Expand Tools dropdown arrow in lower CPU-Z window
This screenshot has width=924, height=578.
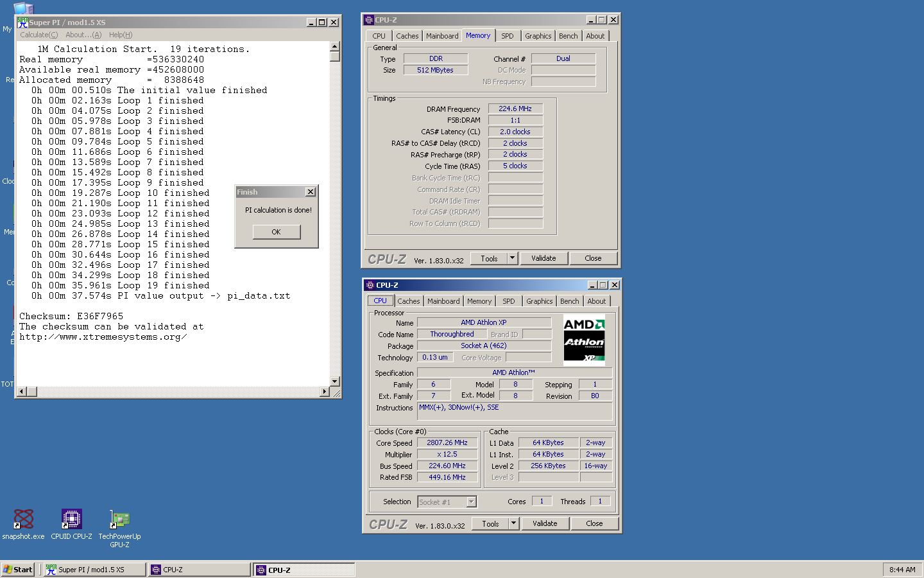coord(513,523)
